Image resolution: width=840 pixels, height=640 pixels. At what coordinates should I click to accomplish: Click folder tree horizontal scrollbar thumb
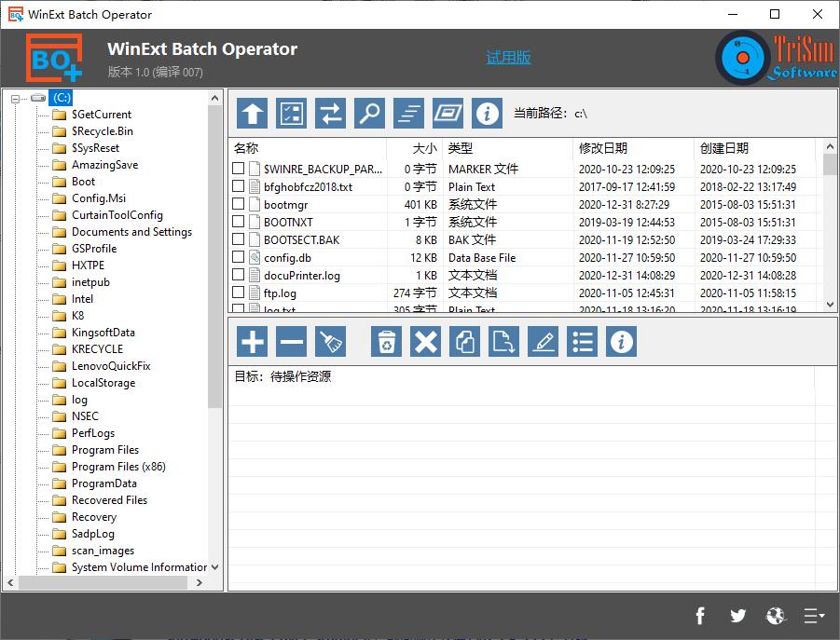103,583
